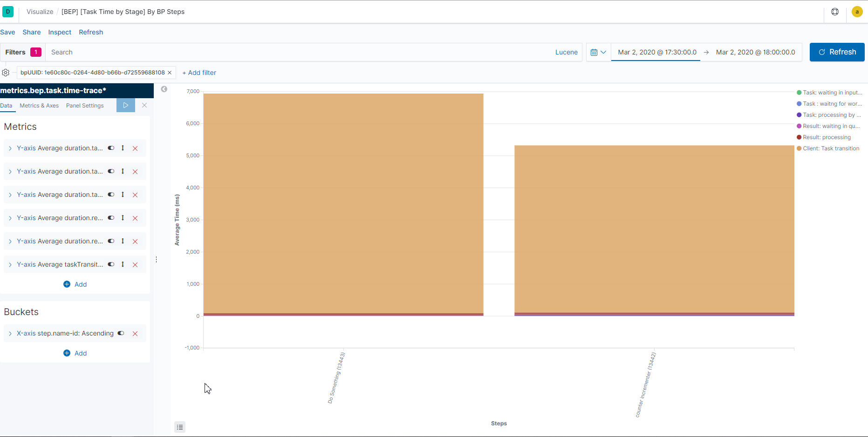Open the Kibana space D icon
The width and height of the screenshot is (868, 437).
point(8,12)
